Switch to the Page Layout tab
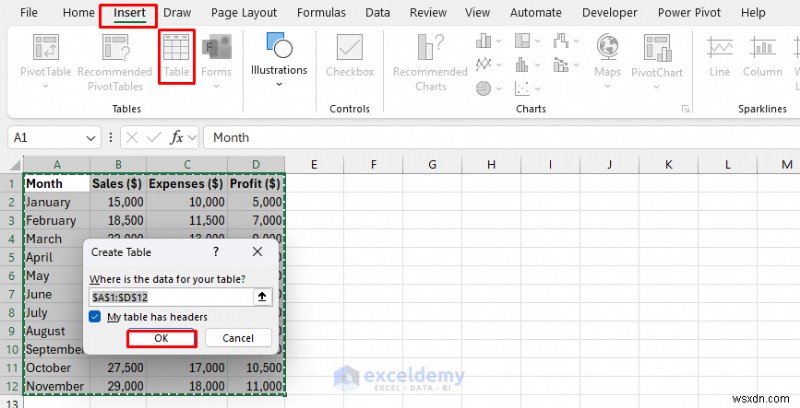 tap(244, 13)
